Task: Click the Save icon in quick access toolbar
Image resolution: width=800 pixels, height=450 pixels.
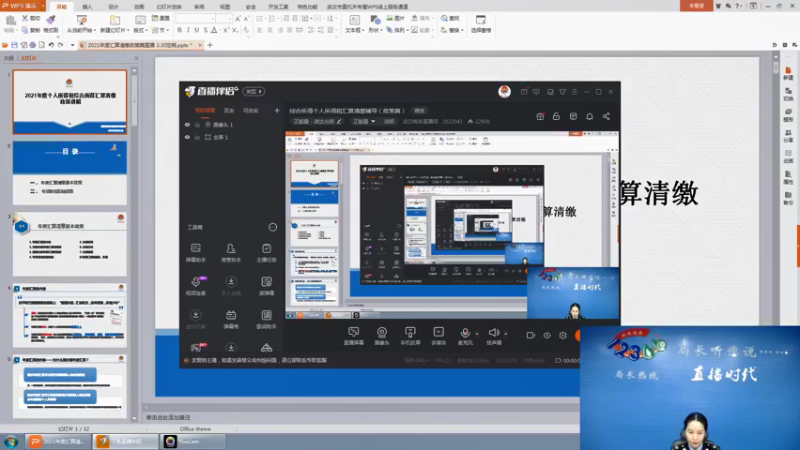Action: tap(14, 45)
